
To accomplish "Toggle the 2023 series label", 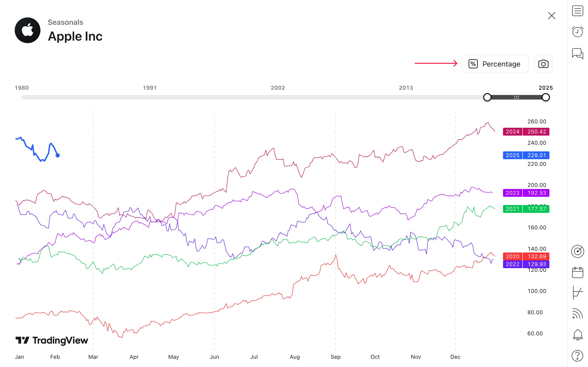I will [512, 193].
